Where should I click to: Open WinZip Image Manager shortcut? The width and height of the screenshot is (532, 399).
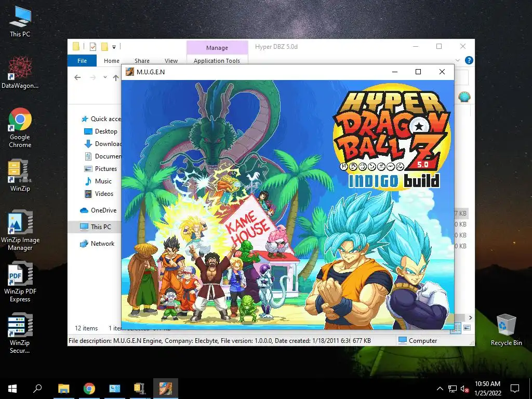(x=20, y=231)
